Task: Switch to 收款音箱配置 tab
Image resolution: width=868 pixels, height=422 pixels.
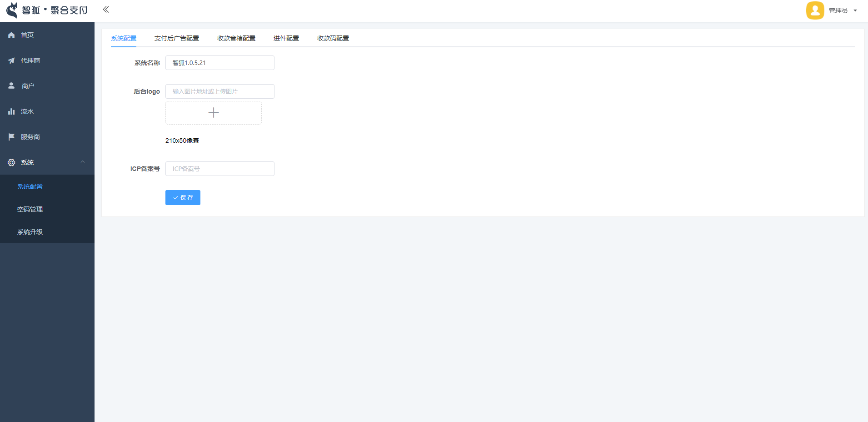Action: pos(236,38)
